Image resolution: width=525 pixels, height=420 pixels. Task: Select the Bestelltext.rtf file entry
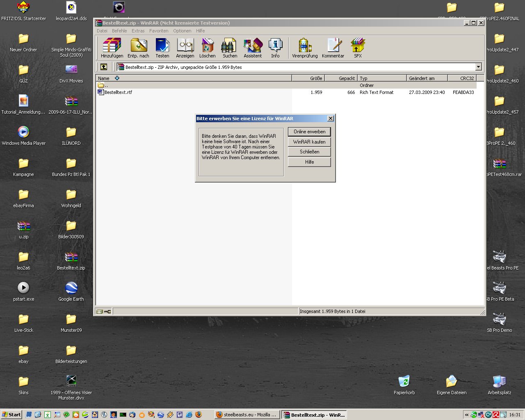point(118,92)
